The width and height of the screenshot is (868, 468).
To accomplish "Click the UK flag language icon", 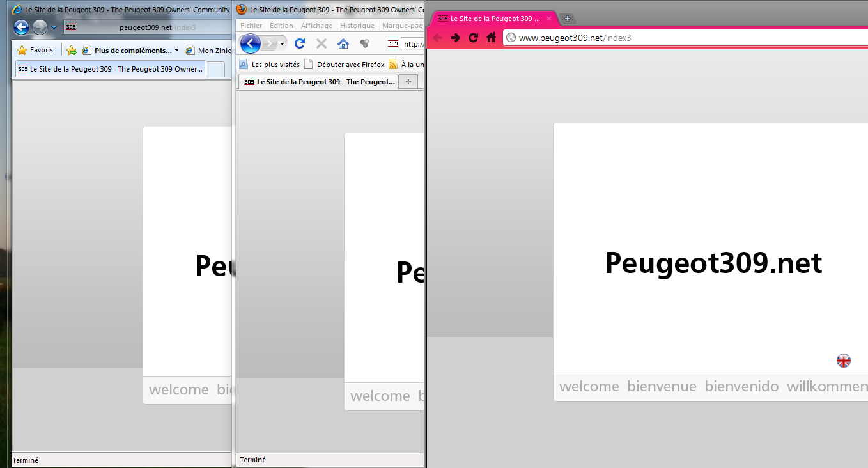I will 844,361.
